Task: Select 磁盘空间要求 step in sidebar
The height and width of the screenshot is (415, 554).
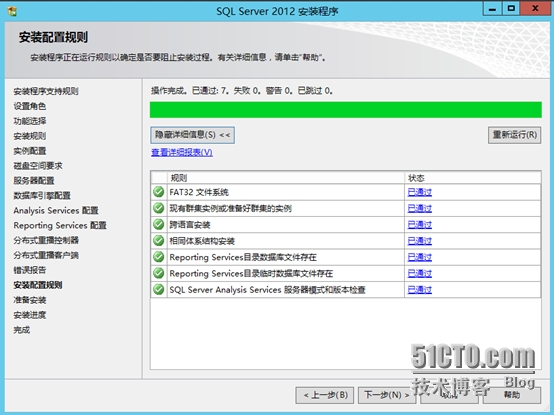Action: point(38,166)
